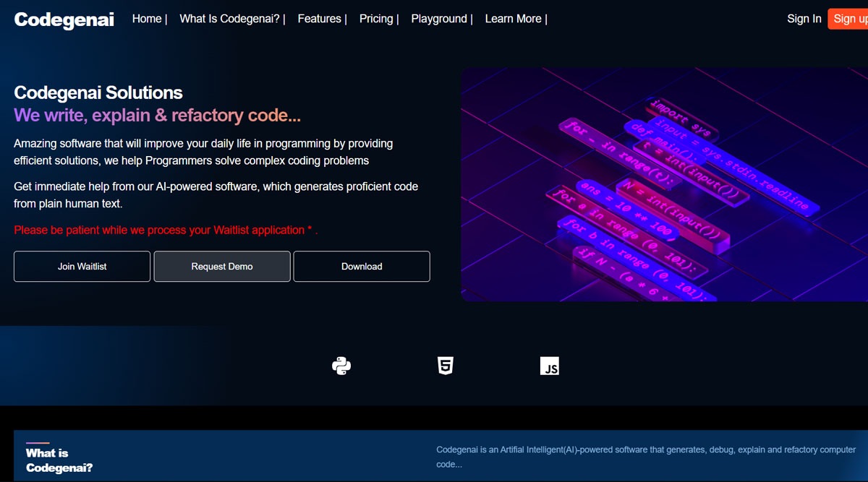The image size is (868, 482).
Task: Click the Download button
Action: tap(361, 266)
